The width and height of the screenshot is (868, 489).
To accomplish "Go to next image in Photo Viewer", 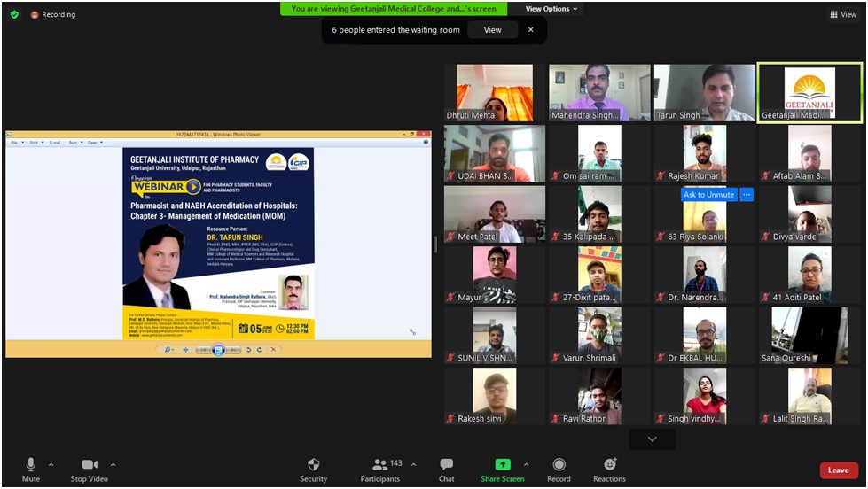I will [233, 350].
